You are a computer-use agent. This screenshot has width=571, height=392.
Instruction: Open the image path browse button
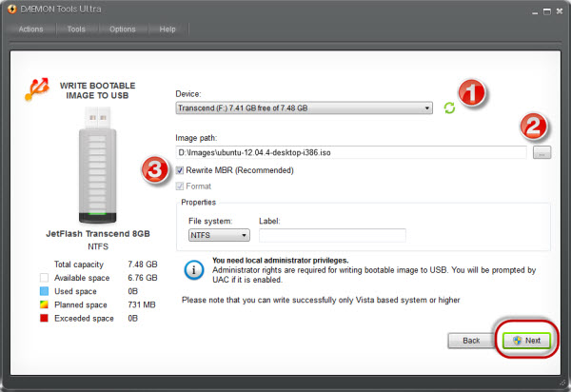541,152
